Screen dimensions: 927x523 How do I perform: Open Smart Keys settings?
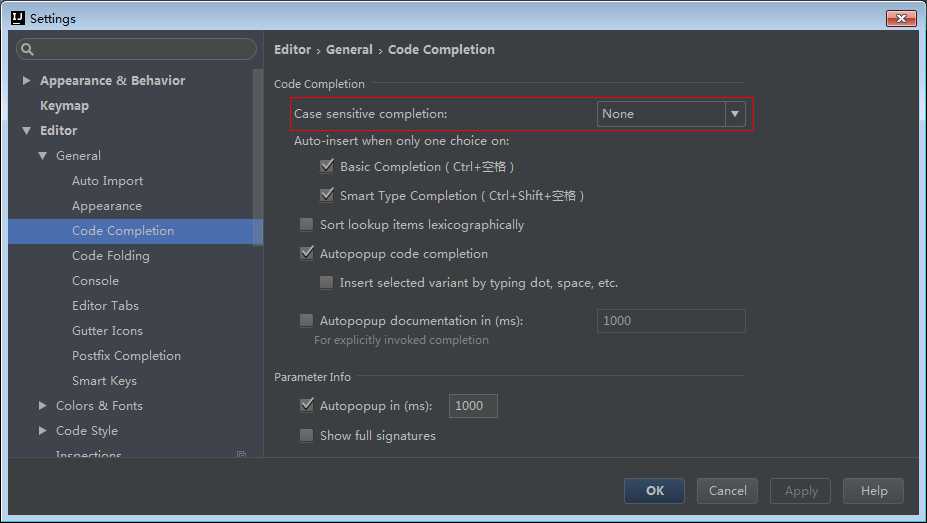click(104, 381)
